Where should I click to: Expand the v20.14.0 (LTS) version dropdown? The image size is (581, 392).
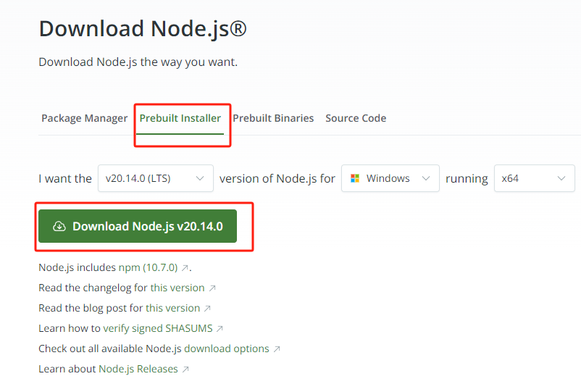[155, 178]
